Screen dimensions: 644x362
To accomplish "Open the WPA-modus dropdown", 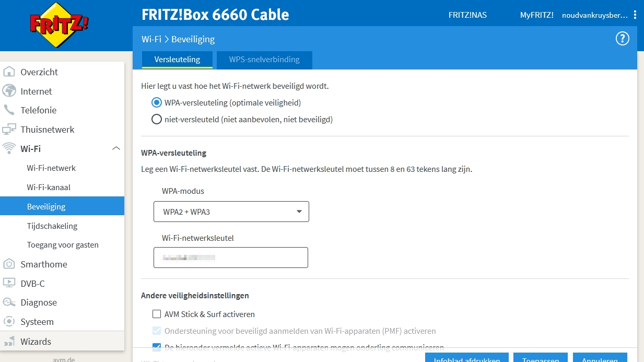I will tap(231, 212).
